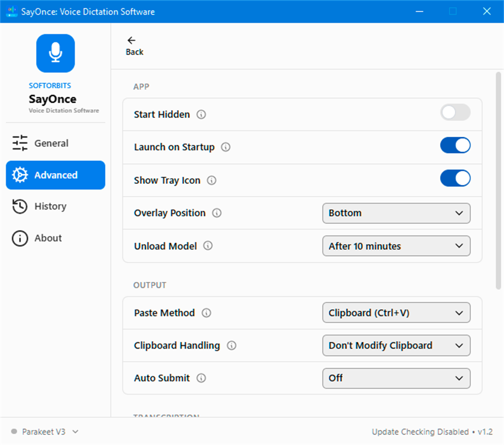Click the settings vertical scrollbar
Image resolution: width=504 pixels, height=445 pixels.
point(498,181)
